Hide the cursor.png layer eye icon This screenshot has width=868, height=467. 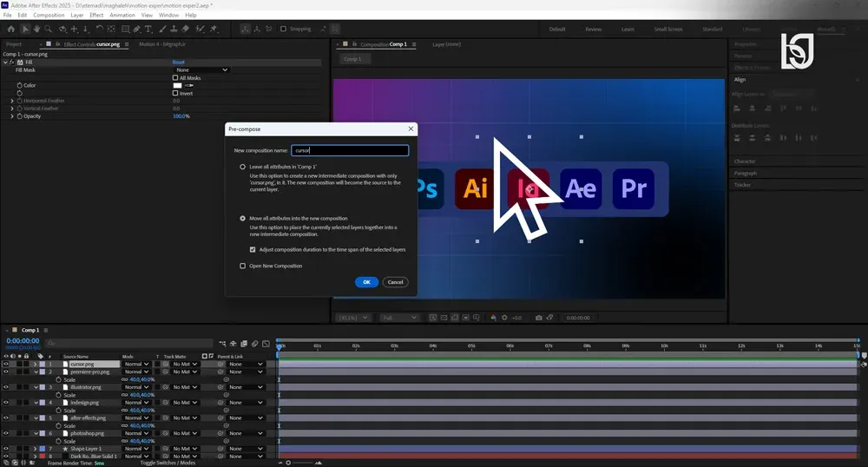point(6,364)
